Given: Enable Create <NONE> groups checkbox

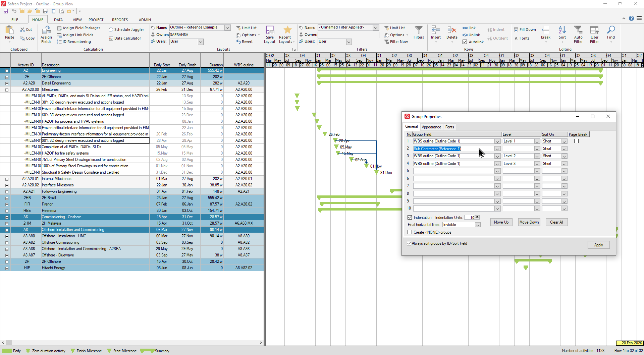Looking at the screenshot, I should tap(410, 232).
